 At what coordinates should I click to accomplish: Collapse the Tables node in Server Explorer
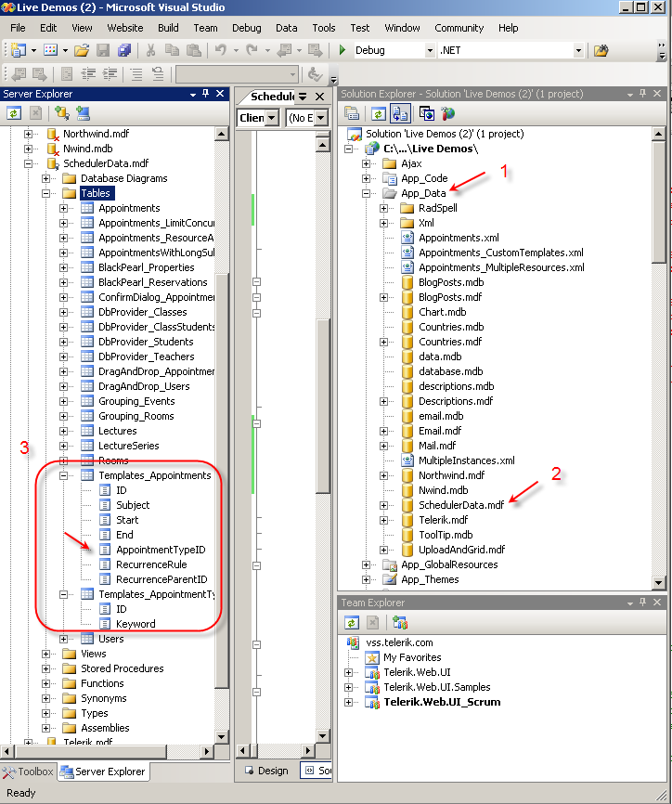46,193
